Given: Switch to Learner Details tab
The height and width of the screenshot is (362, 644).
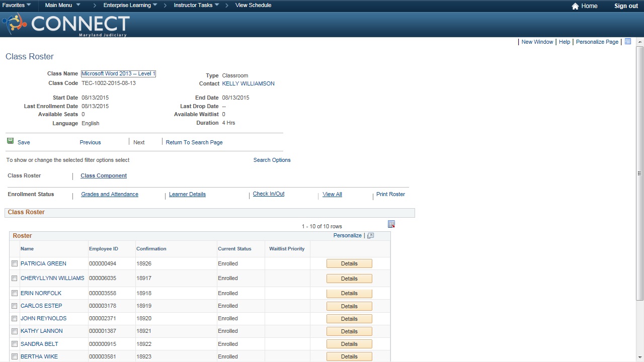Looking at the screenshot, I should tap(187, 194).
